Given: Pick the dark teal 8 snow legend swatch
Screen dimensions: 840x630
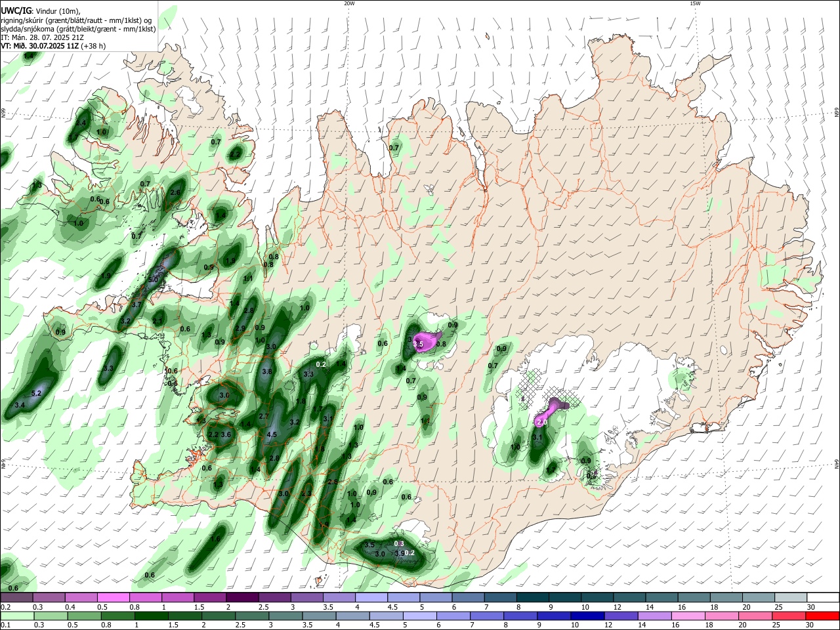Looking at the screenshot, I should coord(534,597).
